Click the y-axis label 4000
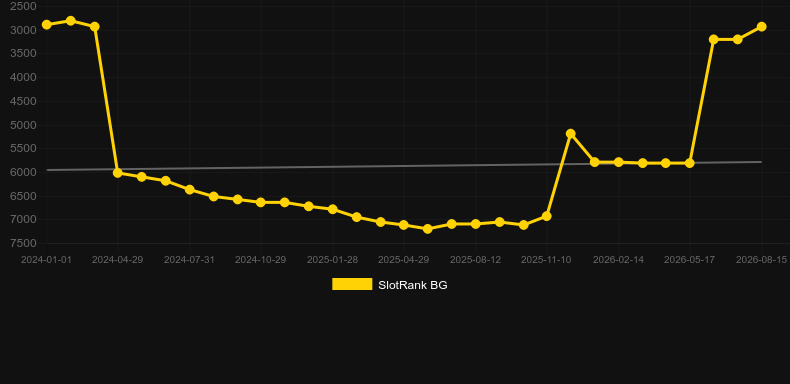Image resolution: width=790 pixels, height=384 pixels. (x=23, y=78)
